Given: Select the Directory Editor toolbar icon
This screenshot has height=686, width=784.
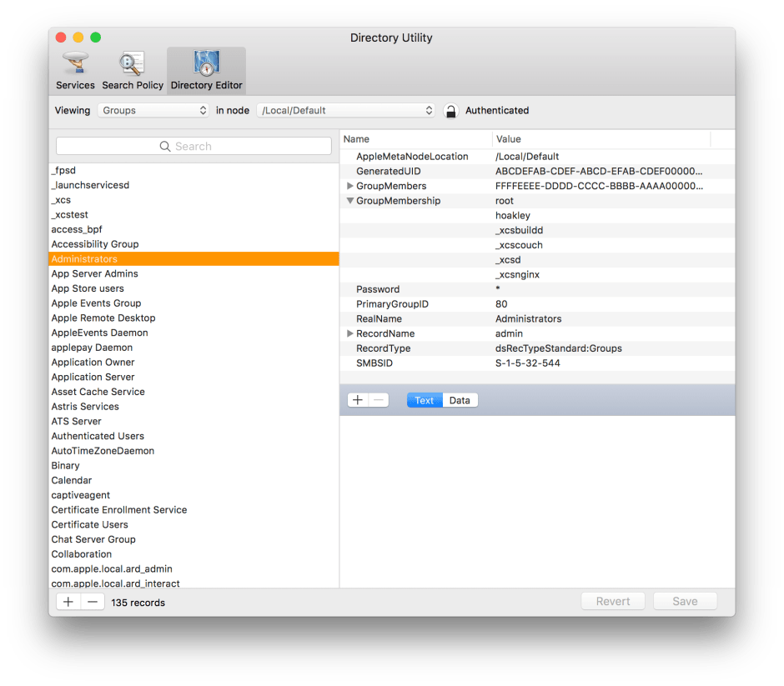Looking at the screenshot, I should (206, 70).
